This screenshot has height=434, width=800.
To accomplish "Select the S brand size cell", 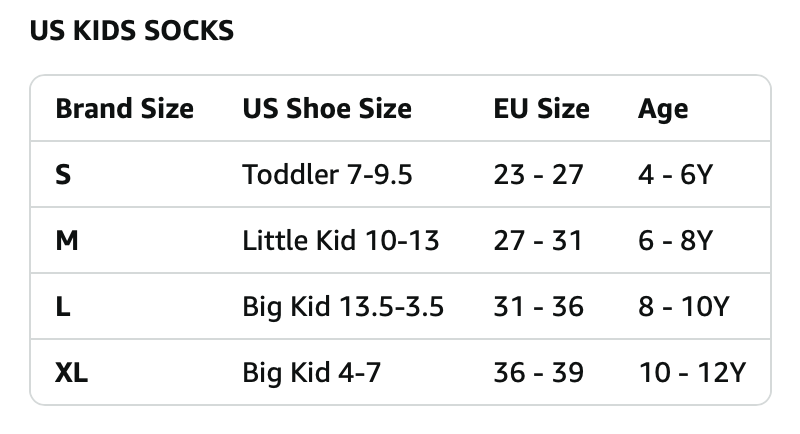I will [63, 175].
